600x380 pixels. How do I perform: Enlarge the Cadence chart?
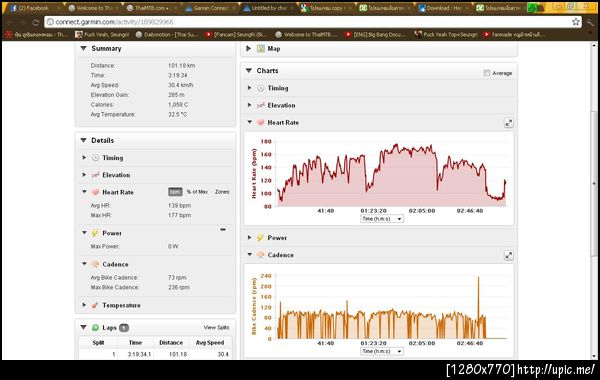pyautogui.click(x=509, y=255)
